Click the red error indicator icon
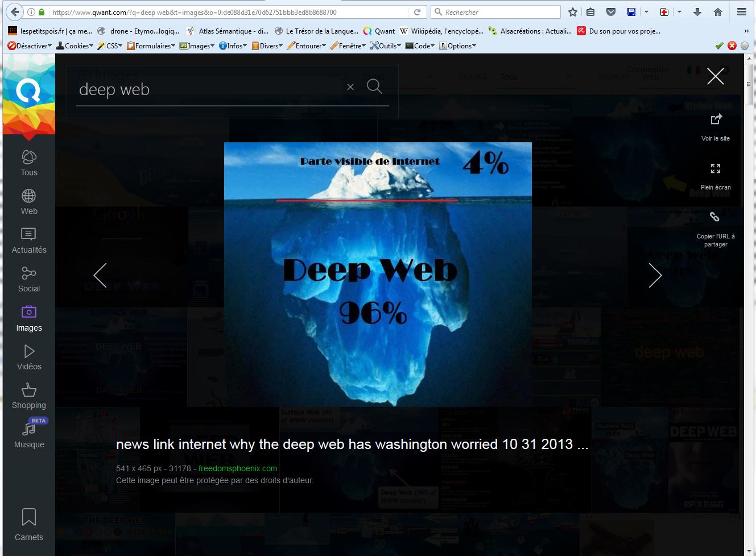Screen dimensions: 756x556 732,46
